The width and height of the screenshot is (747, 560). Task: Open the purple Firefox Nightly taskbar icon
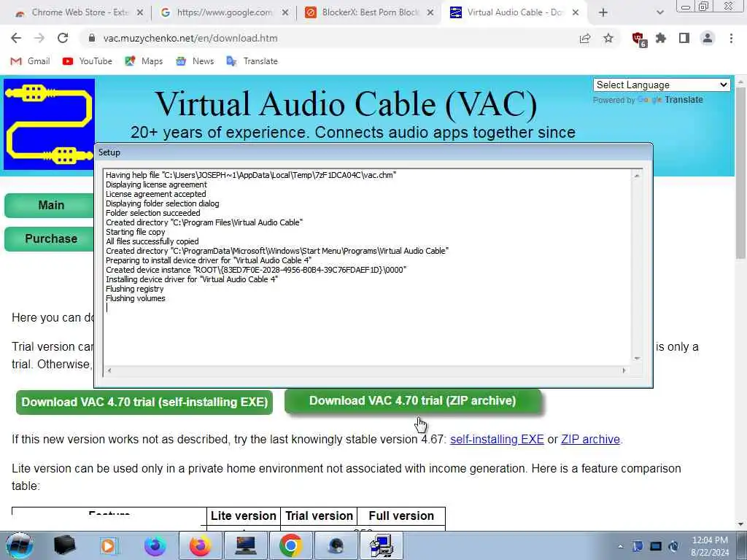click(155, 545)
